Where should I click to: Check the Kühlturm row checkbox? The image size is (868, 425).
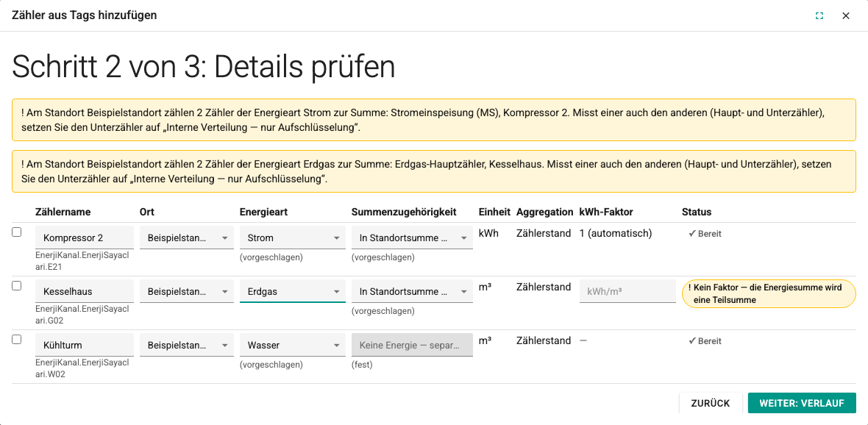pyautogui.click(x=17, y=339)
